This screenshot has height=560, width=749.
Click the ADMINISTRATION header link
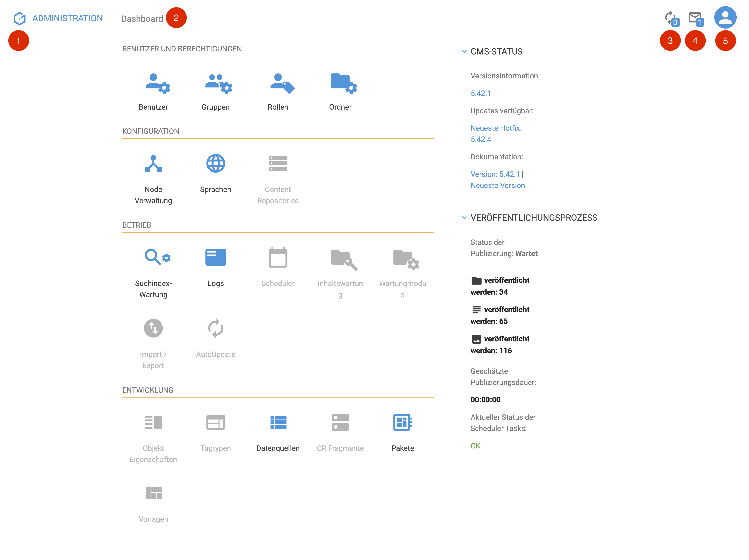pyautogui.click(x=67, y=18)
